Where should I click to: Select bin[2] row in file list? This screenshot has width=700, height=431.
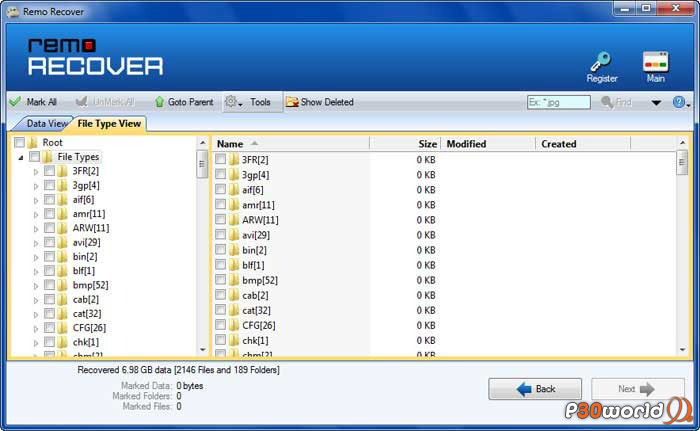coord(325,250)
